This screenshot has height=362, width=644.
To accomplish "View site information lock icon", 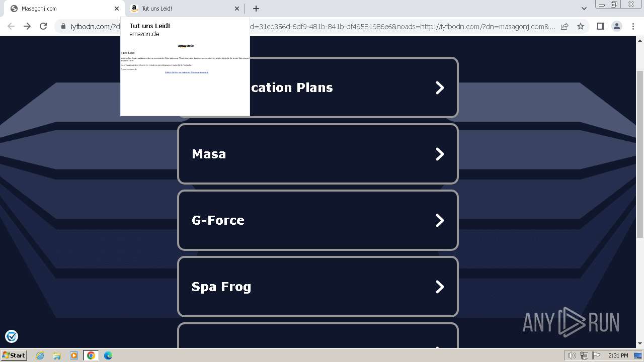I will (x=63, y=26).
